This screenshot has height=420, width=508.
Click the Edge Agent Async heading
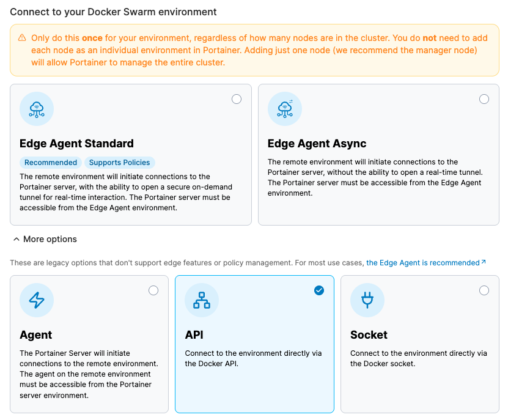[x=317, y=144]
